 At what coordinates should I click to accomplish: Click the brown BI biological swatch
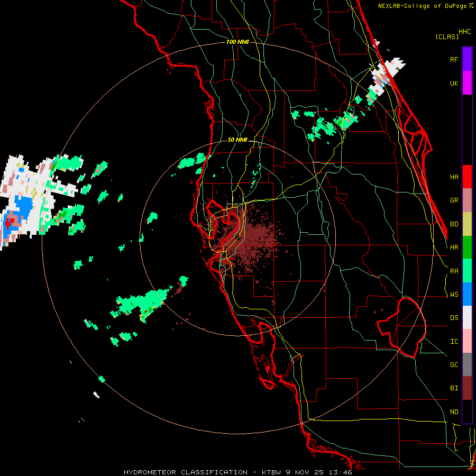pyautogui.click(x=467, y=388)
